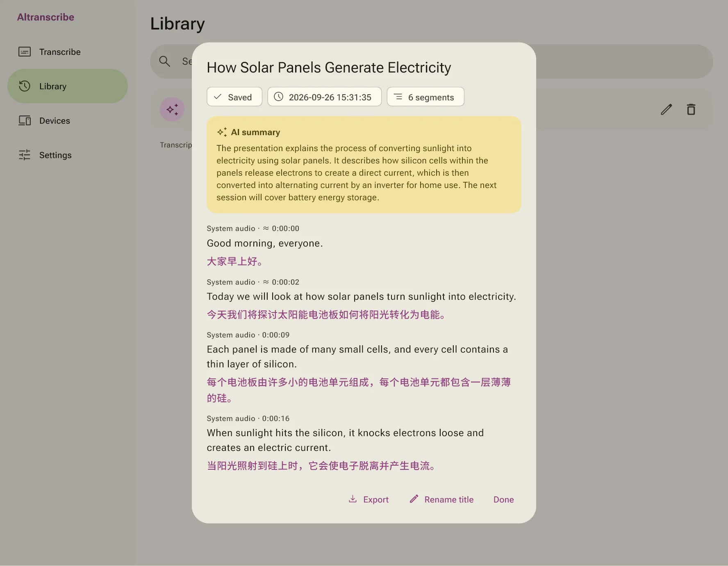Click the Rename title pencil icon
Screen dimensions: 728x566
(x=414, y=499)
